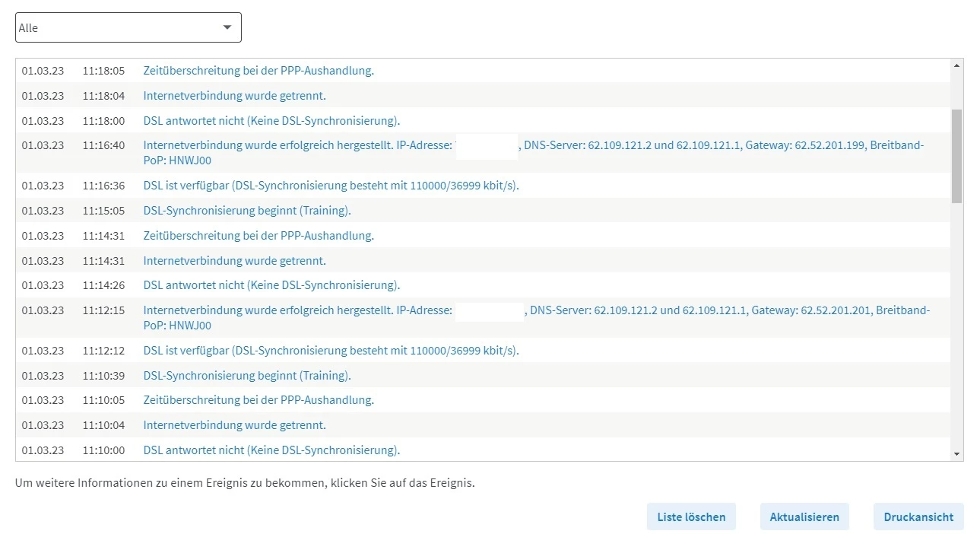This screenshot has width=980, height=534.
Task: Select the 11:18:04 "Internetverbindung wurde getrennt" event
Action: pos(234,96)
